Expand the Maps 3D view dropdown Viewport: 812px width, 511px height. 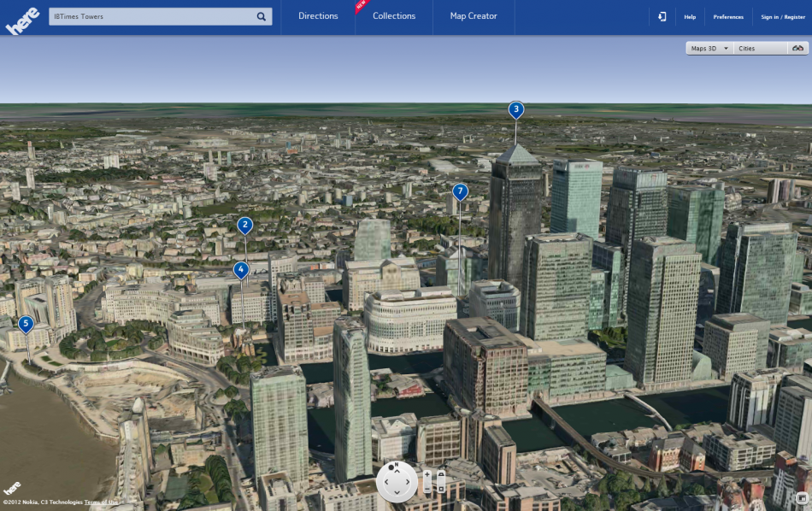(x=709, y=48)
